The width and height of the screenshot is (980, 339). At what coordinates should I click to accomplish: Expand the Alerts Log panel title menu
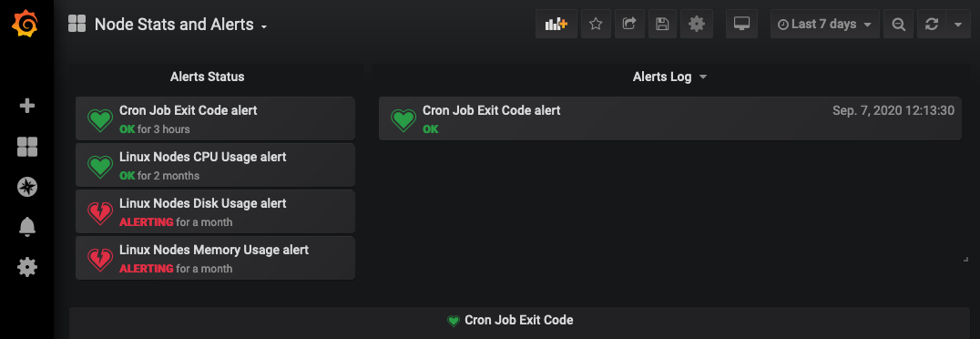(x=669, y=77)
